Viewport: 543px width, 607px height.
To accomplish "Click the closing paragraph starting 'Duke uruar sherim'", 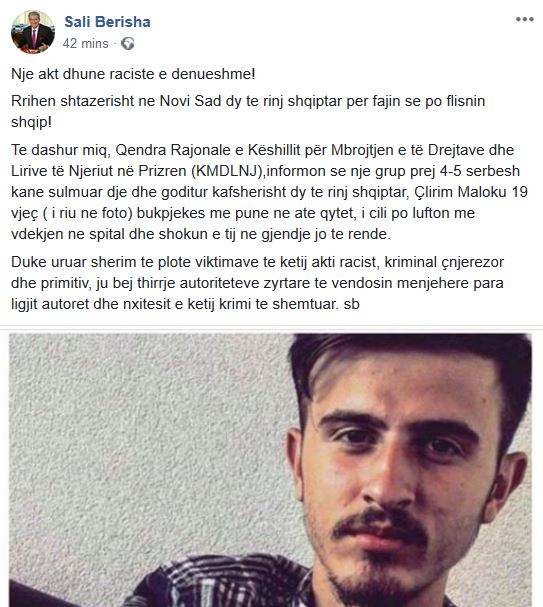I will (x=257, y=283).
